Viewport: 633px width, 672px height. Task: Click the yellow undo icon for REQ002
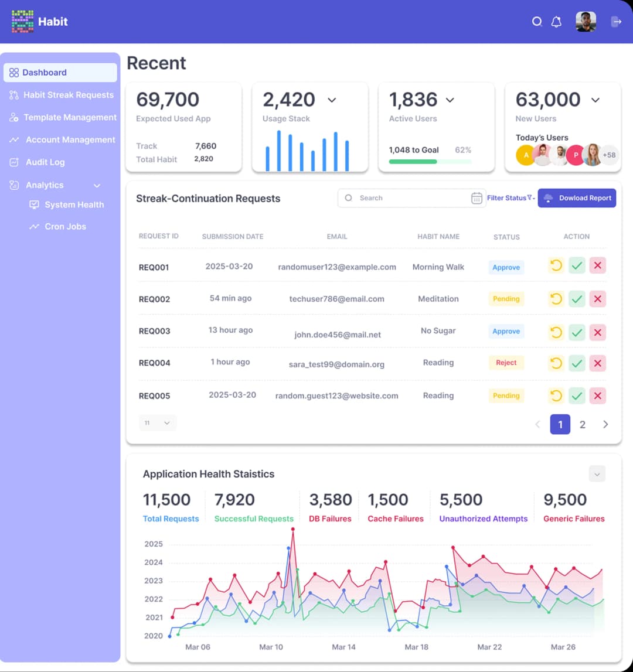coord(556,299)
